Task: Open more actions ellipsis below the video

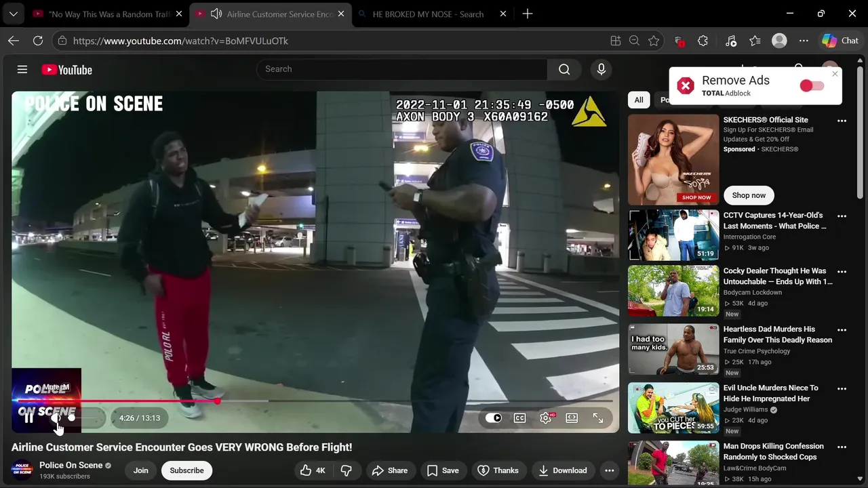Action: click(x=610, y=470)
